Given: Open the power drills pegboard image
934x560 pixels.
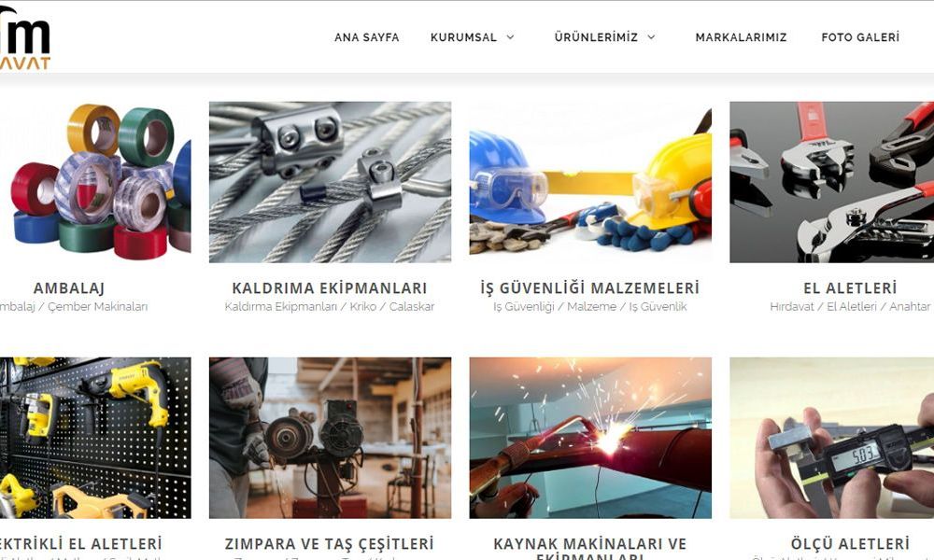Looking at the screenshot, I should click(x=95, y=438).
